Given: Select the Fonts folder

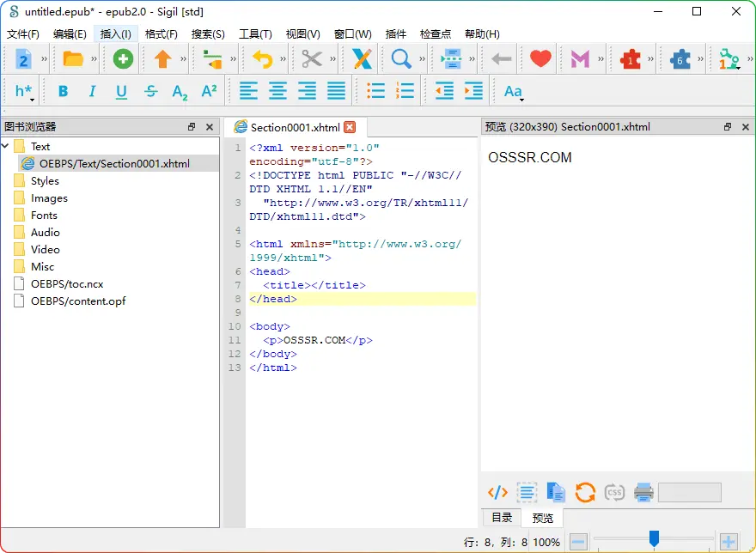Looking at the screenshot, I should [x=44, y=215].
